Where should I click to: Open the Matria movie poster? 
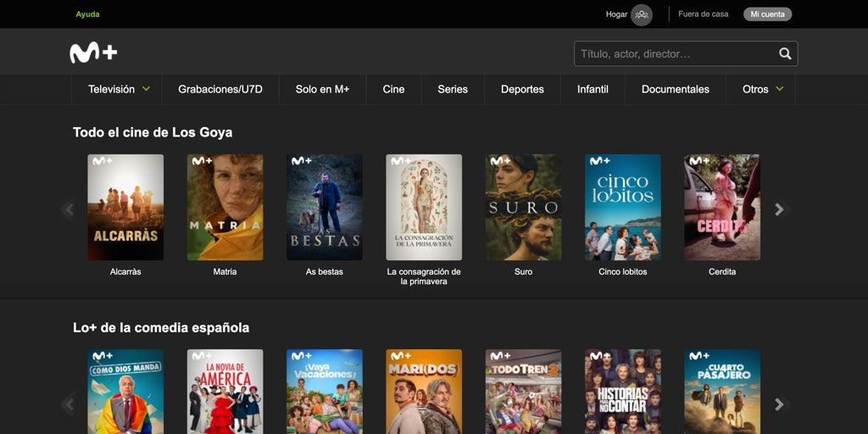[x=225, y=207]
